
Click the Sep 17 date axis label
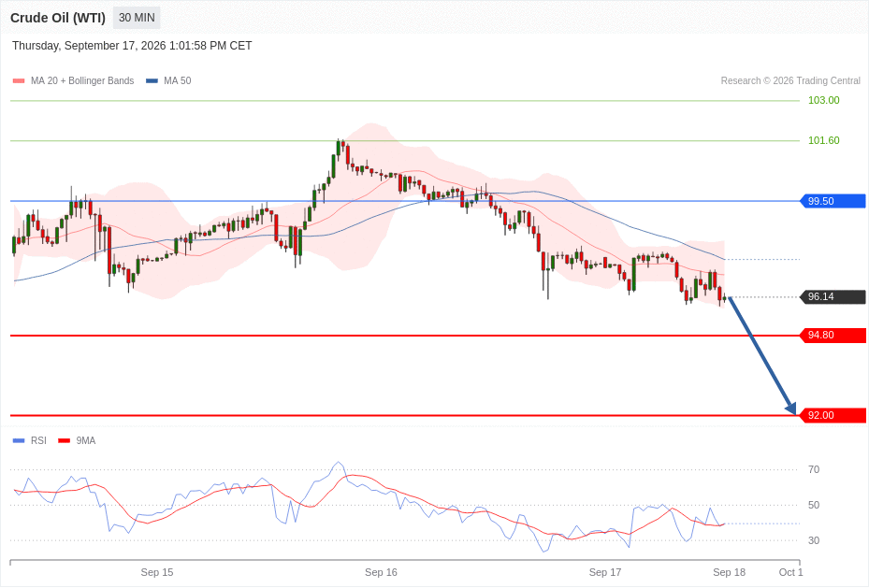604,572
